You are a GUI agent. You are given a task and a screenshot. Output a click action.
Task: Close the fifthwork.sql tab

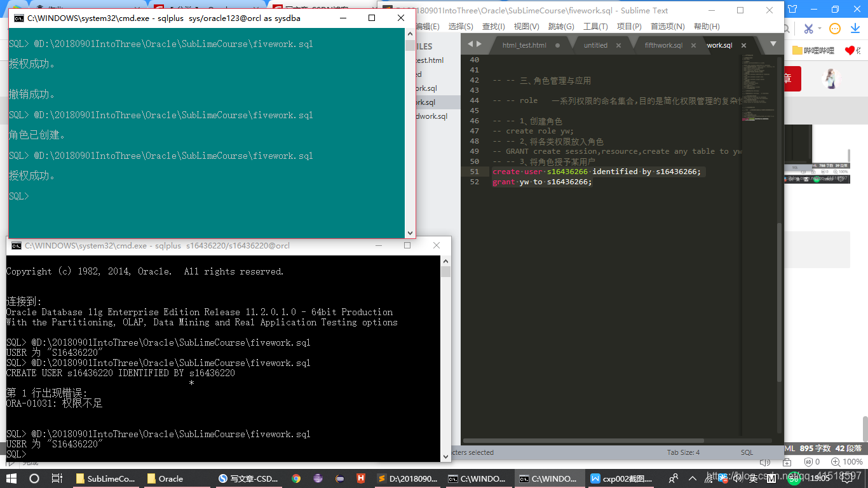(693, 45)
